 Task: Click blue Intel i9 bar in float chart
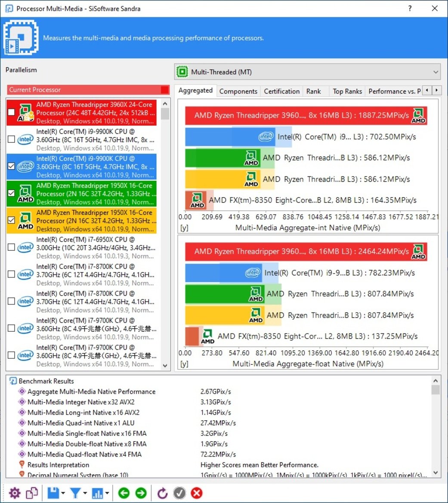(x=224, y=273)
